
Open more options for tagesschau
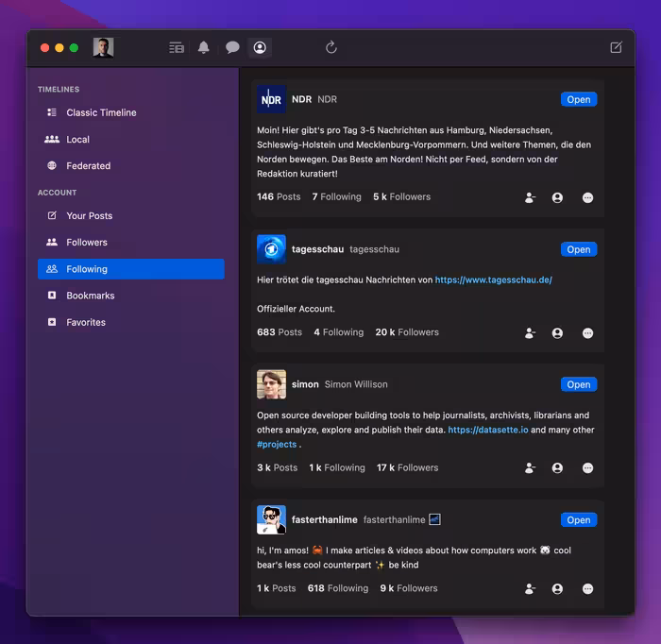[x=587, y=333]
